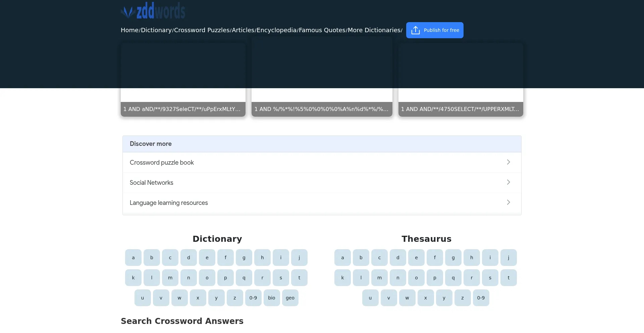Image resolution: width=644 pixels, height=333 pixels.
Task: Expand the Social Networks chevron
Action: point(508,182)
